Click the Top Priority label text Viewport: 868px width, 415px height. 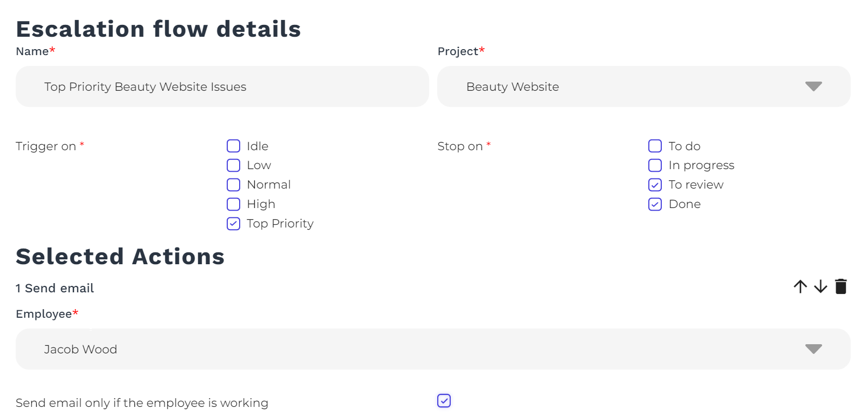280,224
